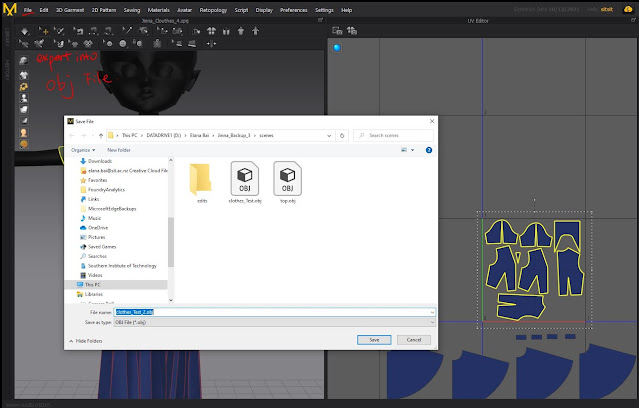Click Forward arrow in Save File dialog
This screenshot has width=639, height=408.
click(x=83, y=135)
